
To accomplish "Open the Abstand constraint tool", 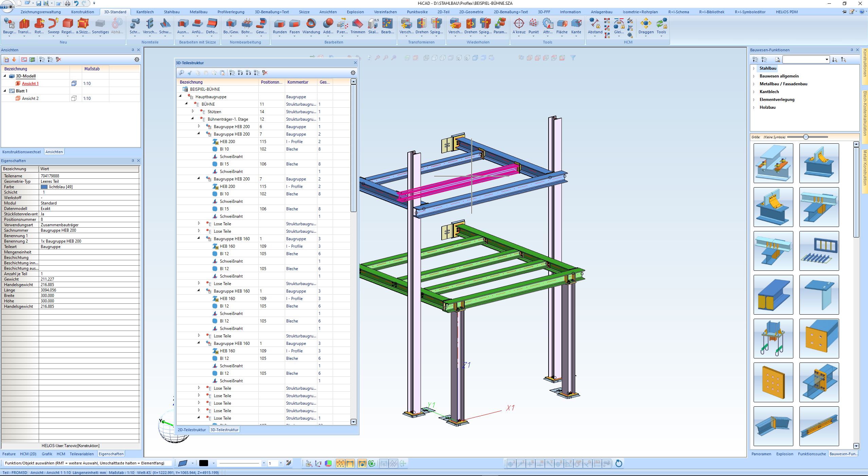I will 595,24.
